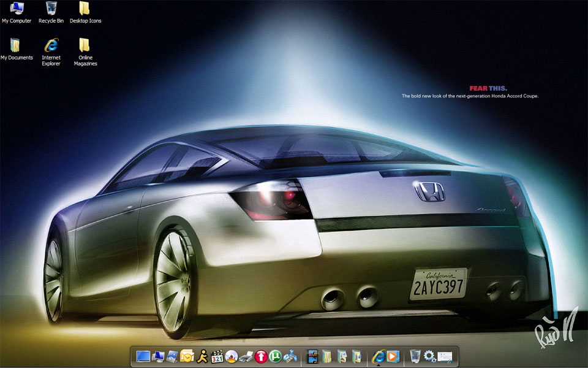Open Media Player Classic 321 clapperboard icon

(217, 356)
